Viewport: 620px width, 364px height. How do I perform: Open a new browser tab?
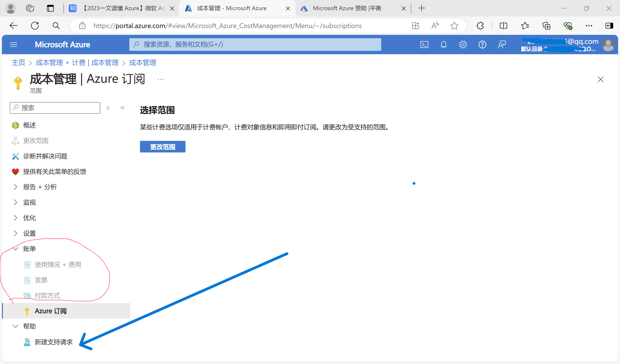tap(421, 8)
